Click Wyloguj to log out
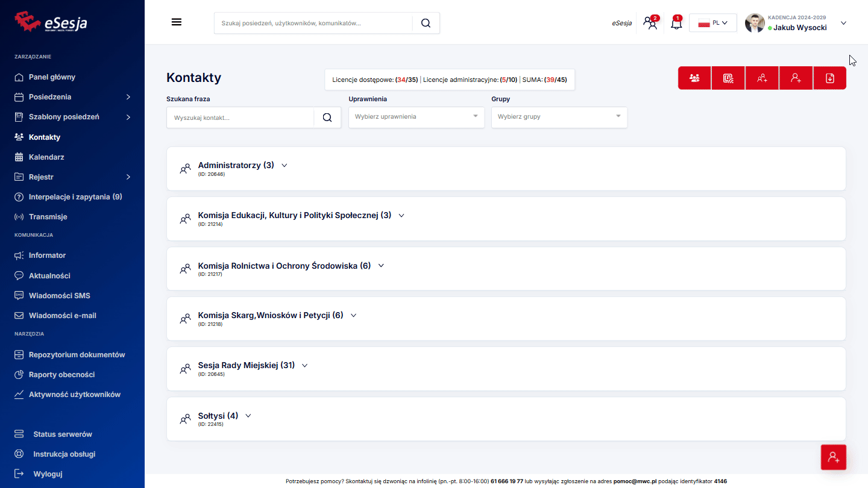Viewport: 868px width, 488px height. point(48,474)
